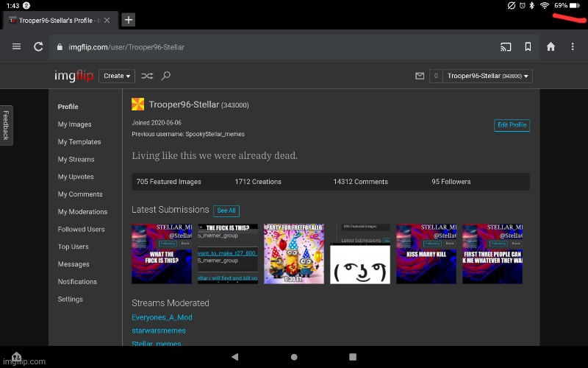Tap the alarm clock status bar icon
This screenshot has width=588, height=368.
(x=523, y=6)
